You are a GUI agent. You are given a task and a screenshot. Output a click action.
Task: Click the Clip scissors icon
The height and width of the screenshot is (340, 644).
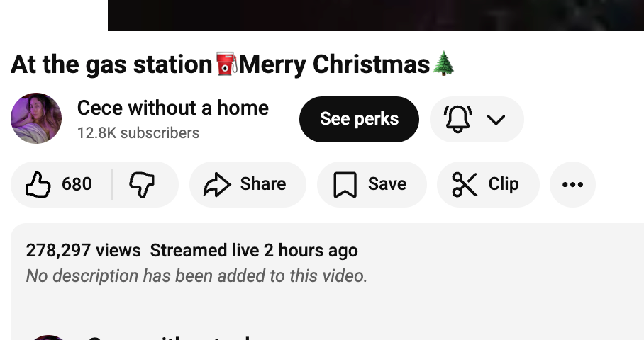465,185
